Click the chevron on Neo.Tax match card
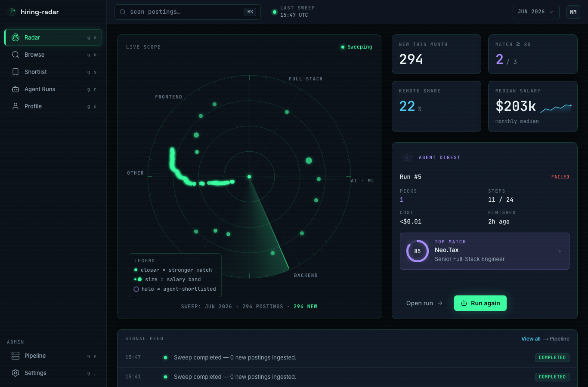The width and height of the screenshot is (588, 387). click(560, 251)
